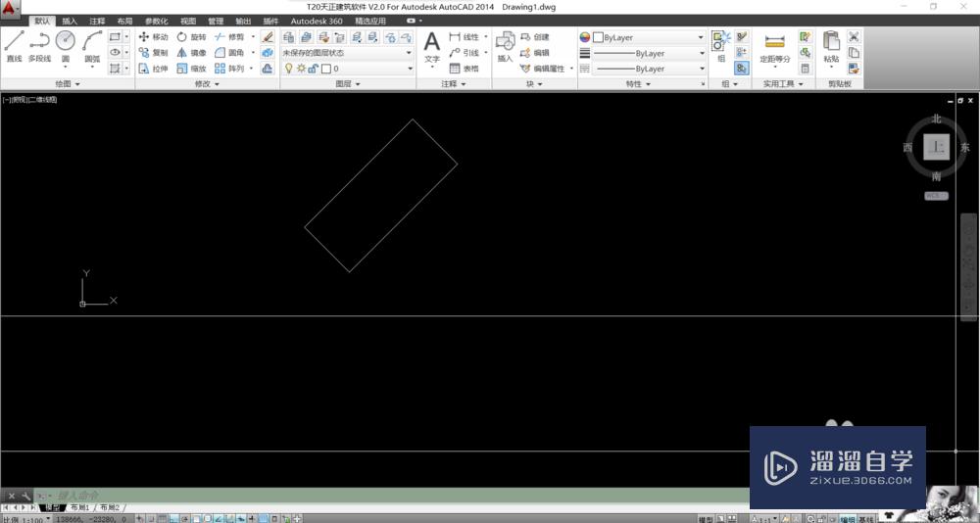Switch to the 输出 ribbon tab
Screen dimensions: 980x523
243,22
